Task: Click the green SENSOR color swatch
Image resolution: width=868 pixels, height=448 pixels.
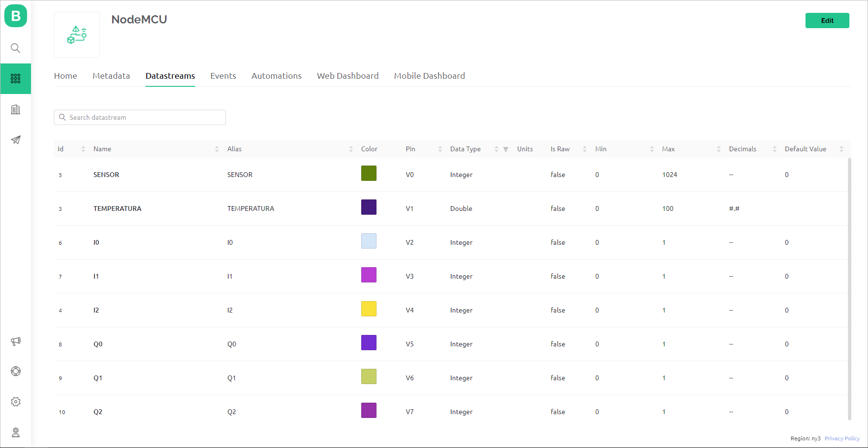Action: point(369,173)
